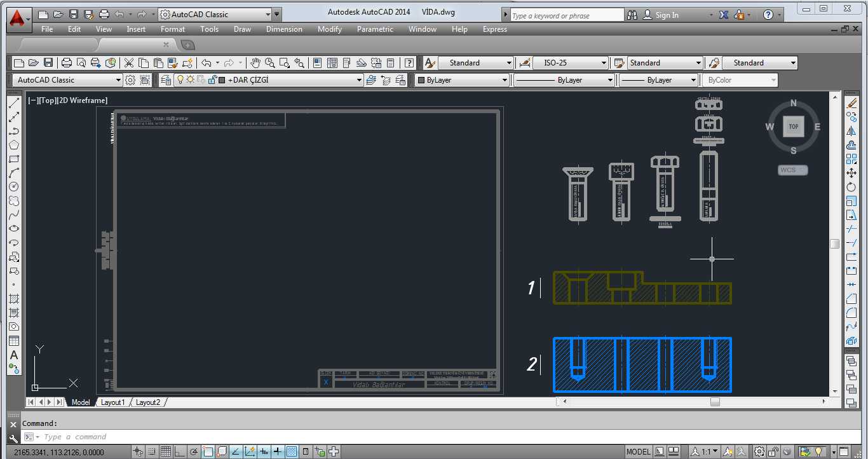Choose the Spline tool
868x459 pixels.
point(14,215)
